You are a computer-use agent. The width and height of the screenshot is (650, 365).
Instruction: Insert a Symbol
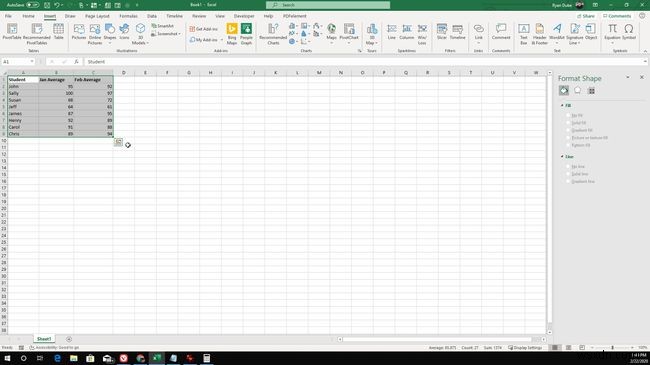(629, 32)
